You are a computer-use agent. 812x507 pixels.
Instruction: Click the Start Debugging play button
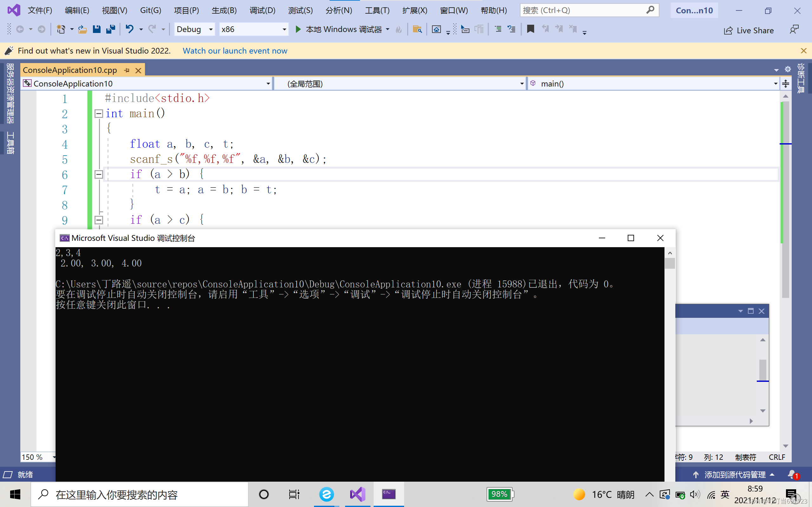(298, 29)
